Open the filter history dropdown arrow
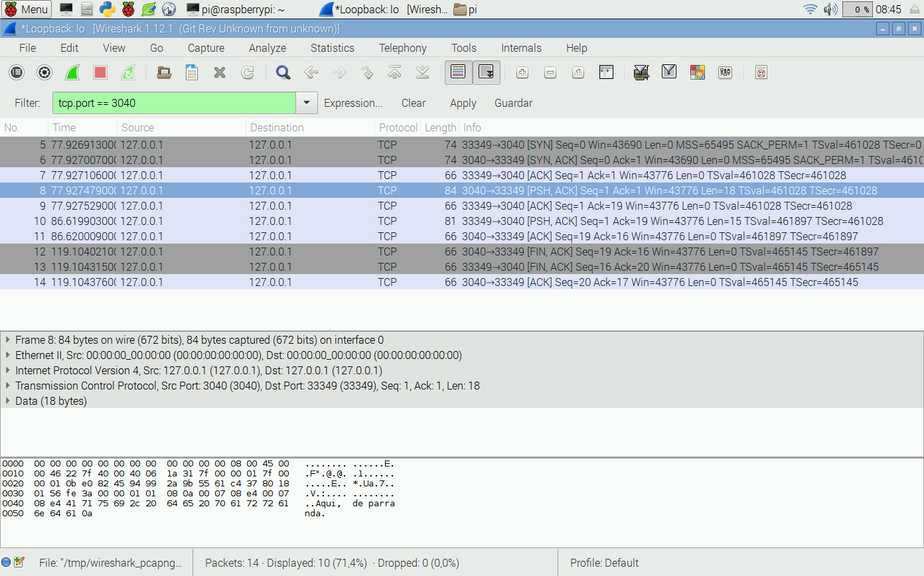 point(306,103)
